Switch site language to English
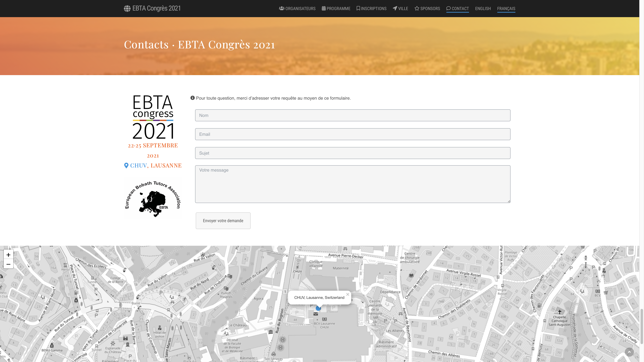 coord(483,8)
